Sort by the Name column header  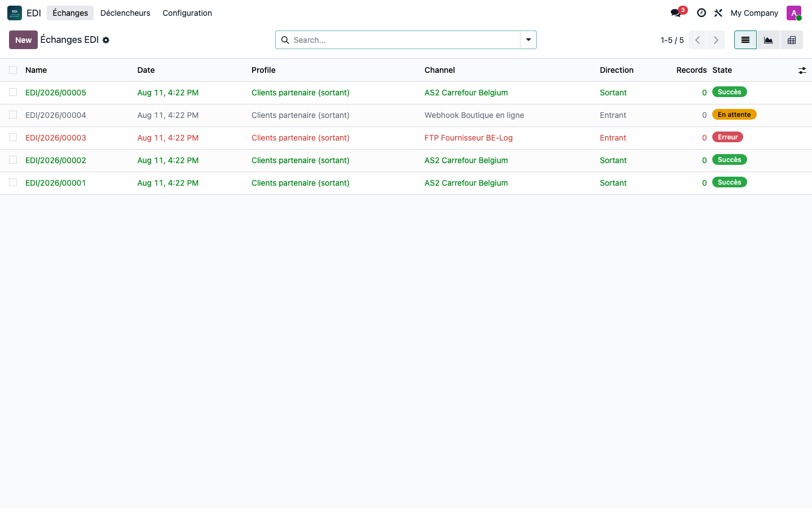[36, 70]
